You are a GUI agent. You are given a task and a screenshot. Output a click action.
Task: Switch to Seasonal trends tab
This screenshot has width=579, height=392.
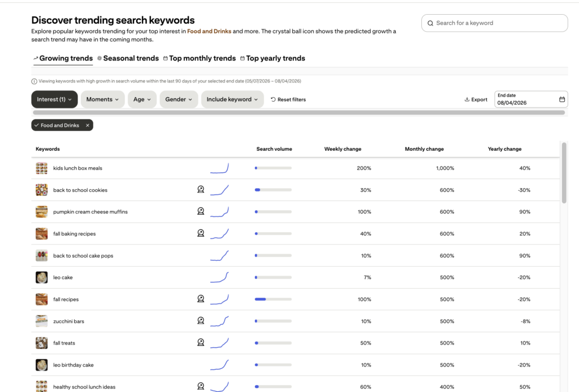pos(128,58)
